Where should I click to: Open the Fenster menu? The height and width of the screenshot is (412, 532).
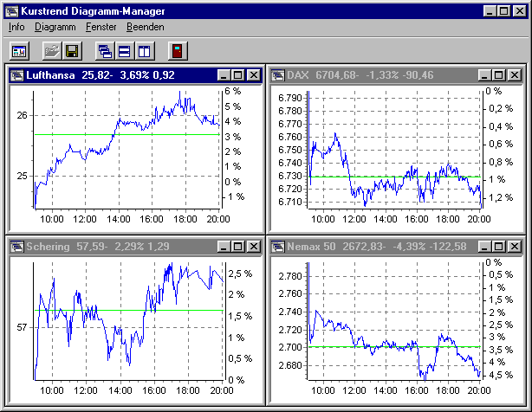[x=101, y=27]
